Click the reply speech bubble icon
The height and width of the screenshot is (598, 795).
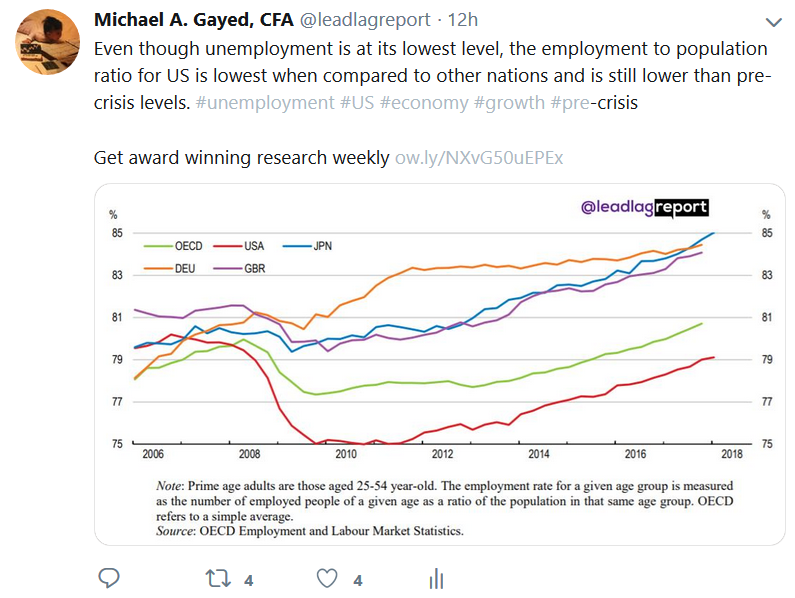(110, 578)
